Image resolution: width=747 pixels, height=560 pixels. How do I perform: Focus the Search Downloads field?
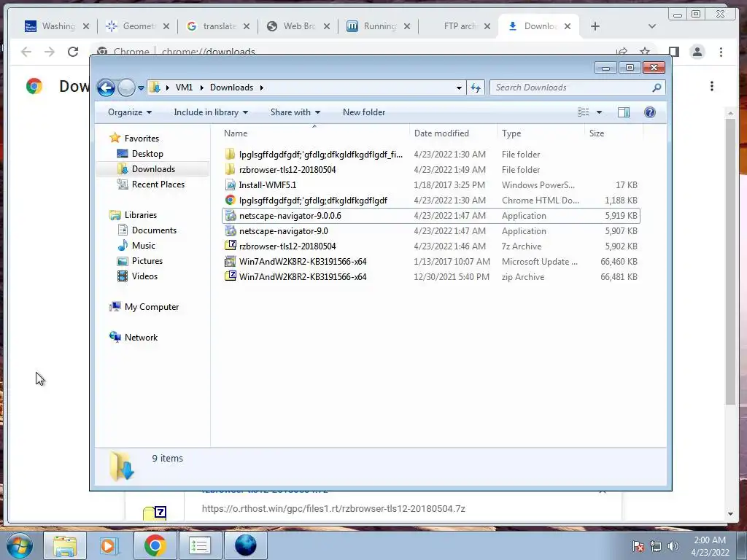[x=576, y=87]
